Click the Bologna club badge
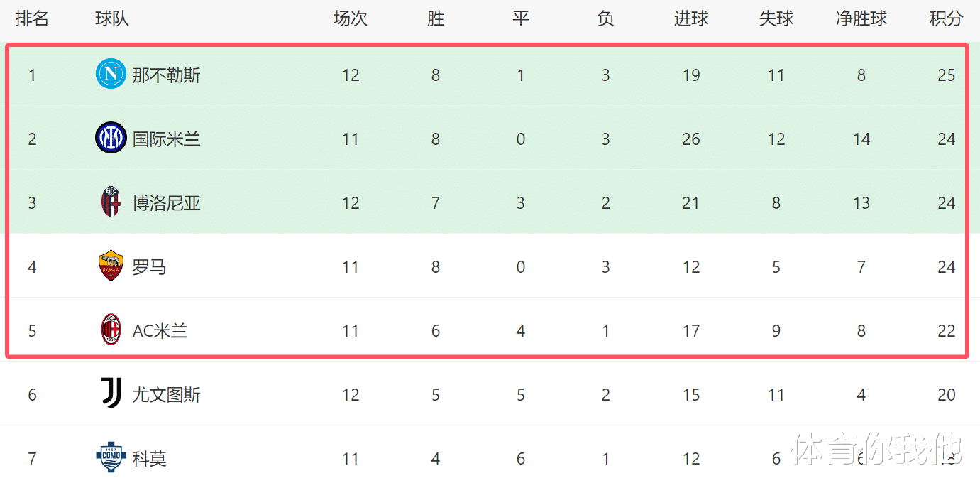This screenshot has height=488, width=980. pos(111,202)
